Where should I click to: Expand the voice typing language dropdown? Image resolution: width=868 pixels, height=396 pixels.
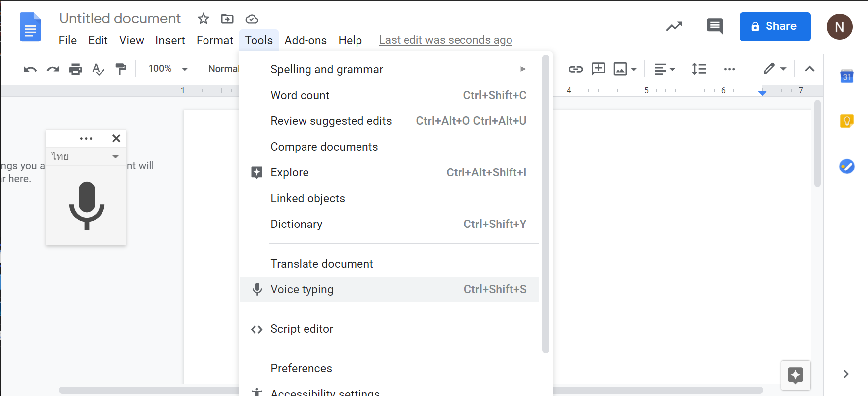coord(86,156)
